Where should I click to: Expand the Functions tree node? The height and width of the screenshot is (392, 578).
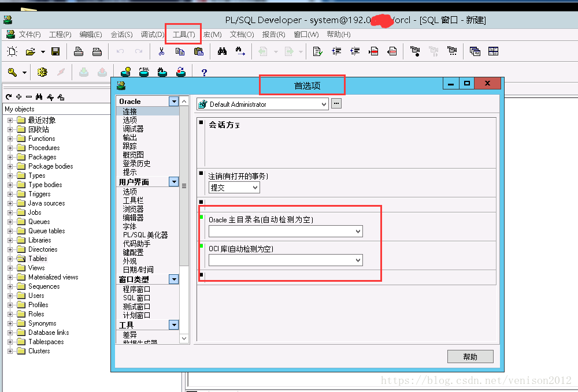[10, 139]
